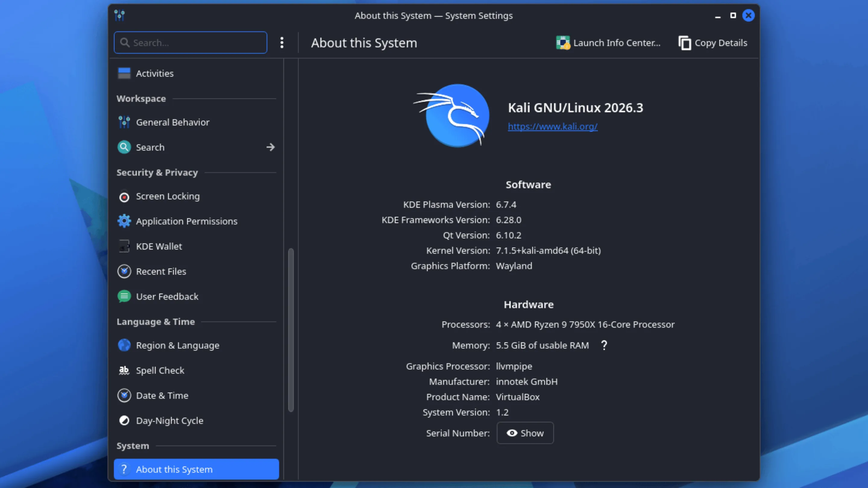Click the innotek GmbH manufacturer value
The height and width of the screenshot is (488, 868).
(527, 382)
